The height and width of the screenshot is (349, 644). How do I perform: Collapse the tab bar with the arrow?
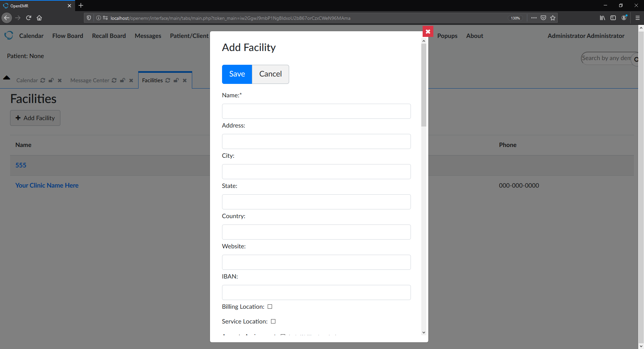point(7,78)
